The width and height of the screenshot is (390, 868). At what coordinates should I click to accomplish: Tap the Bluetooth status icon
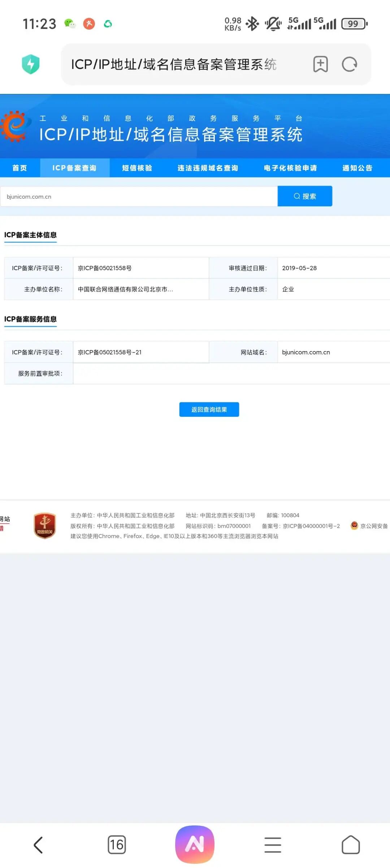pos(252,24)
